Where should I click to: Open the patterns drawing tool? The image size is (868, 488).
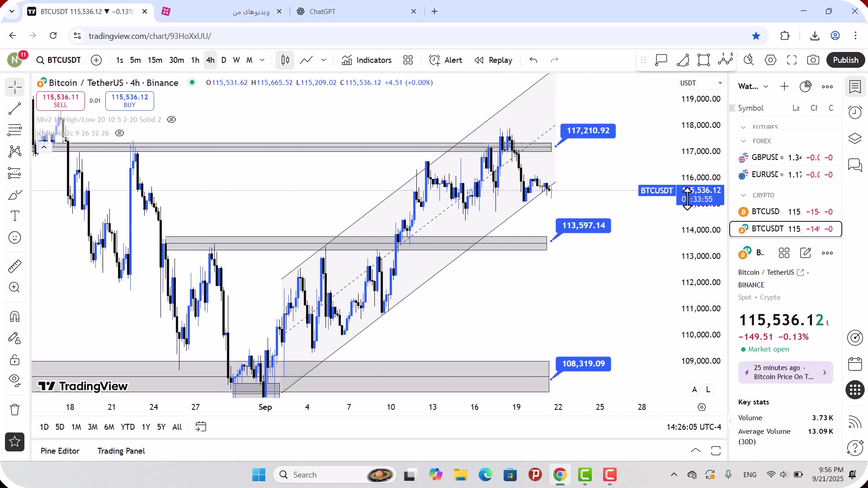click(x=14, y=151)
